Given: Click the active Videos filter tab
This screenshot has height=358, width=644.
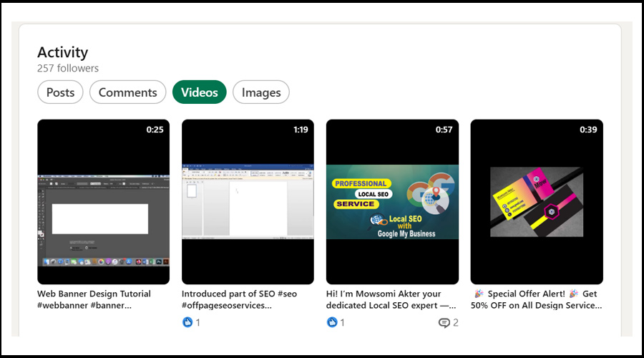Looking at the screenshot, I should [199, 92].
